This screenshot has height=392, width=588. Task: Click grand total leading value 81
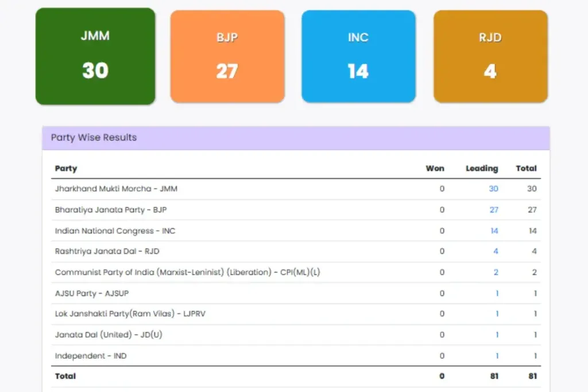tap(494, 377)
